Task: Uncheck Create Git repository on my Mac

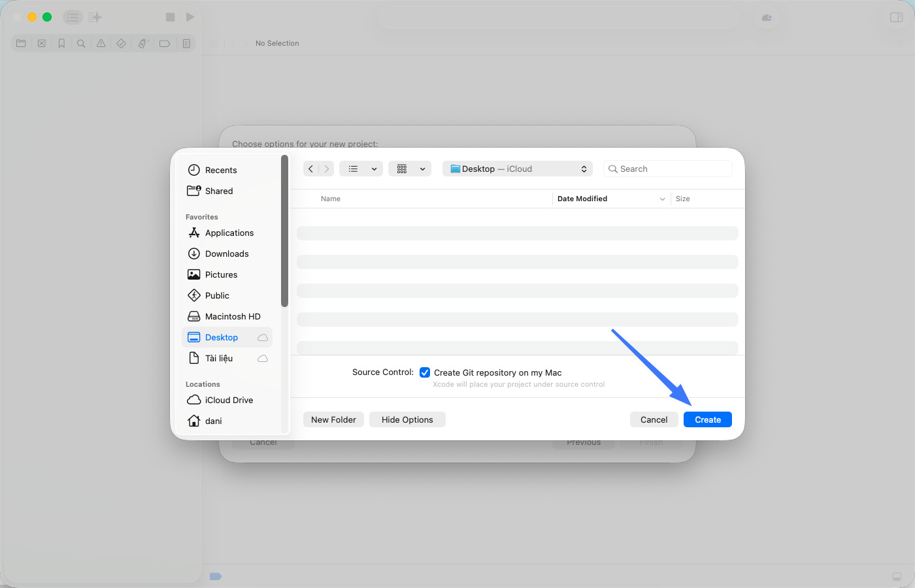Action: pyautogui.click(x=425, y=372)
